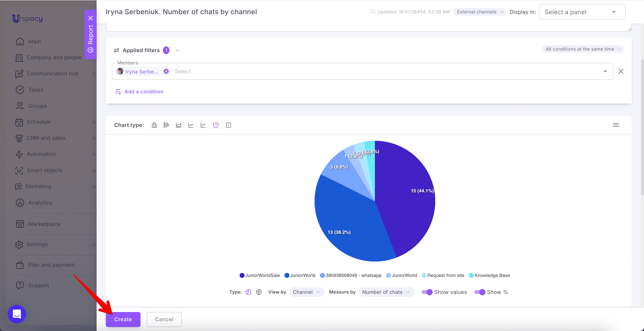Open the chart hamburger menu
Image resolution: width=644 pixels, height=331 pixels.
[x=616, y=125]
